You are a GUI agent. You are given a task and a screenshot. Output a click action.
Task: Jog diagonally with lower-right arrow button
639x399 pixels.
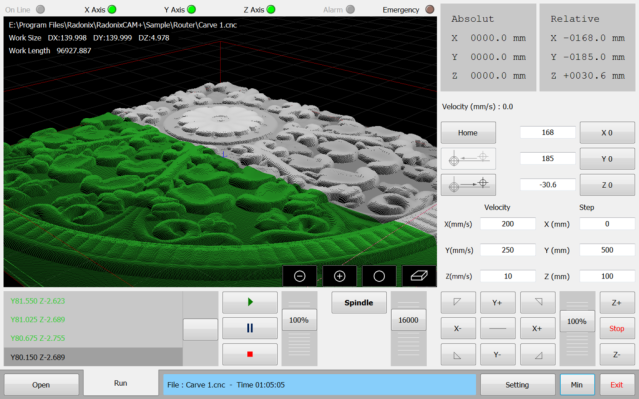(x=538, y=355)
